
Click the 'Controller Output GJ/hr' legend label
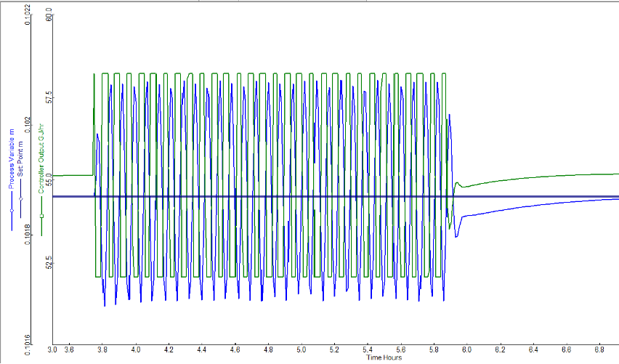tap(41, 158)
